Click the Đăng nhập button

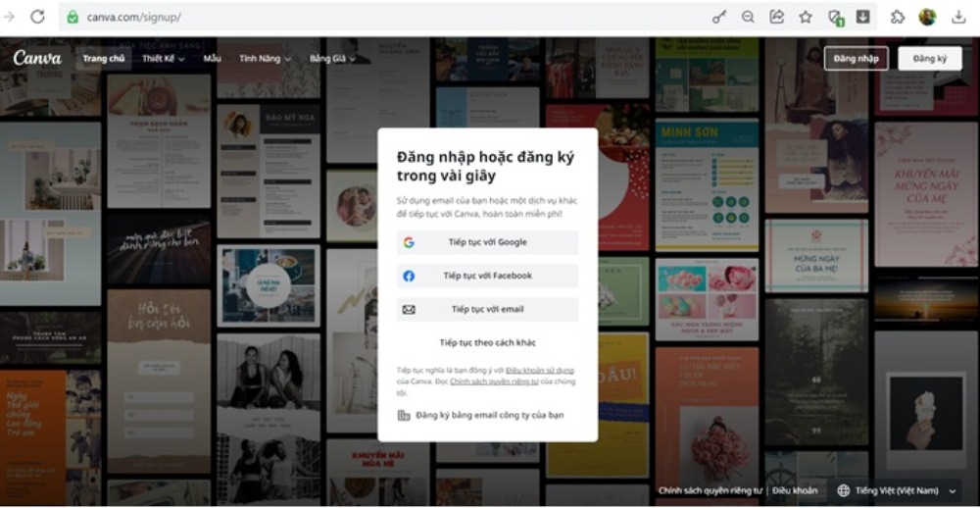[856, 59]
